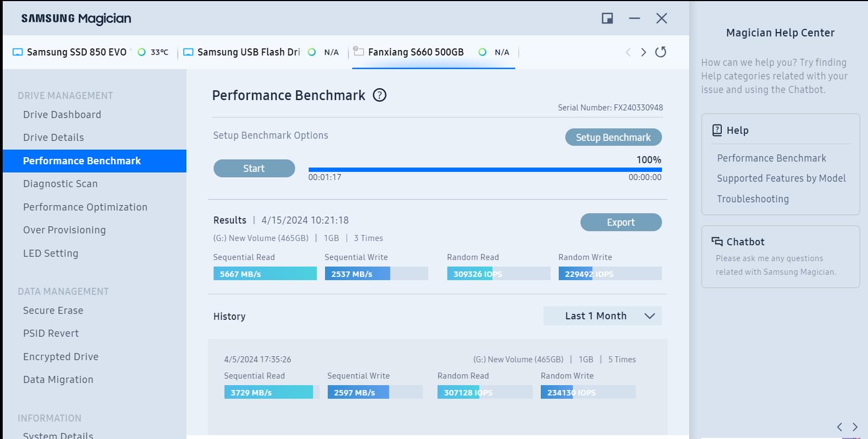Select Performance Benchmark in sidebar
868x439 pixels.
(x=95, y=161)
